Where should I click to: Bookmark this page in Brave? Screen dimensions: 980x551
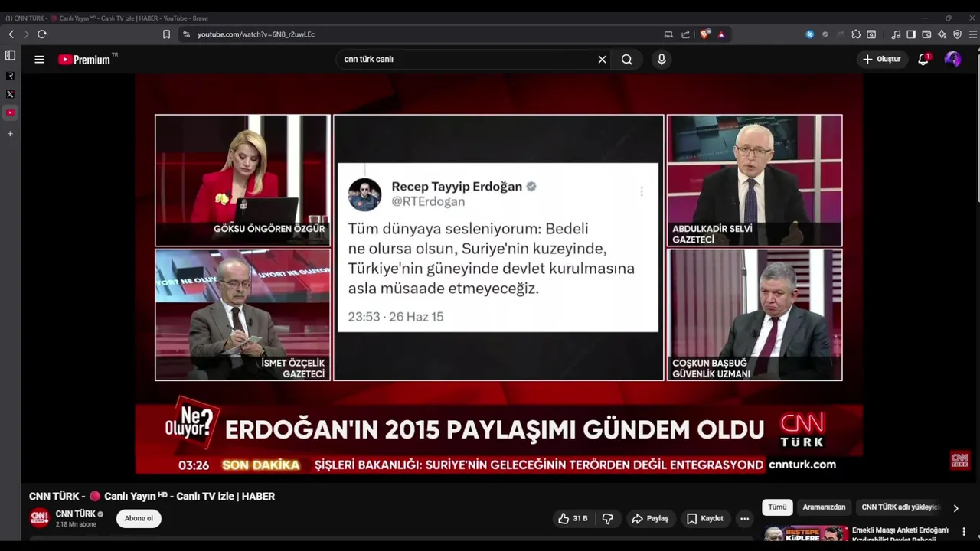pyautogui.click(x=166, y=34)
